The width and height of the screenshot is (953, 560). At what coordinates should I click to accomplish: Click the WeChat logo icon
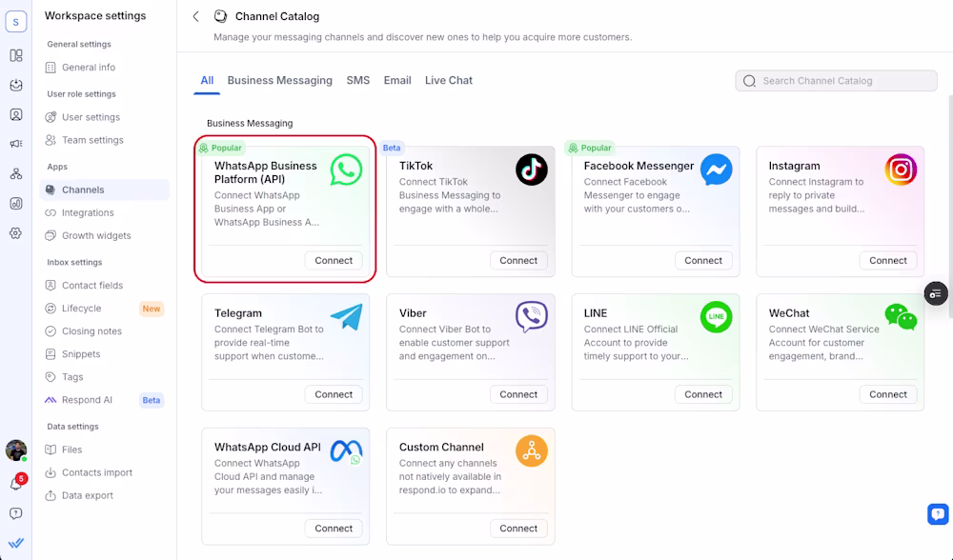point(901,317)
